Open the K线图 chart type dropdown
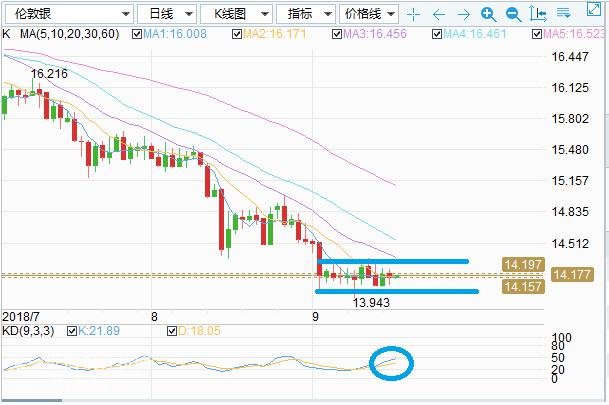 coord(236,14)
